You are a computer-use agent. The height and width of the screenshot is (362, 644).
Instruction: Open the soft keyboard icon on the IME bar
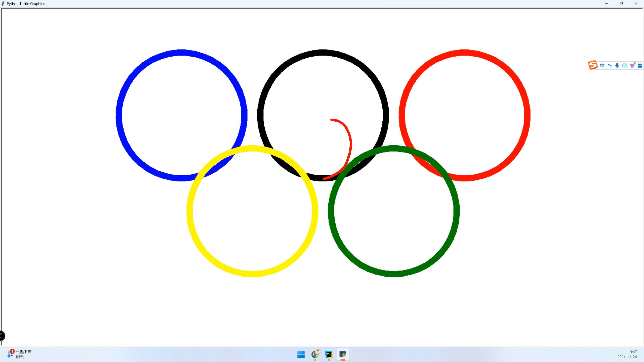pyautogui.click(x=625, y=66)
